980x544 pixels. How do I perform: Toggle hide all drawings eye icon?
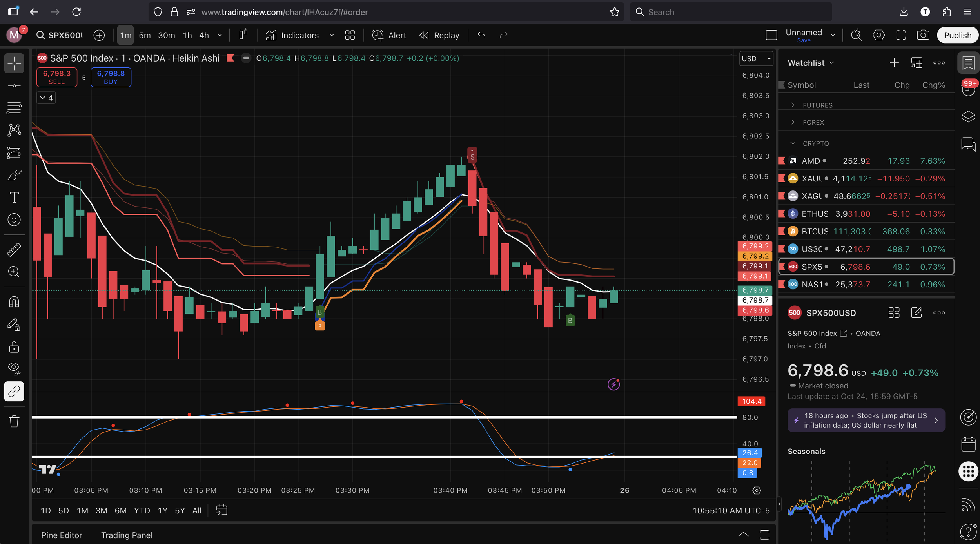14,368
